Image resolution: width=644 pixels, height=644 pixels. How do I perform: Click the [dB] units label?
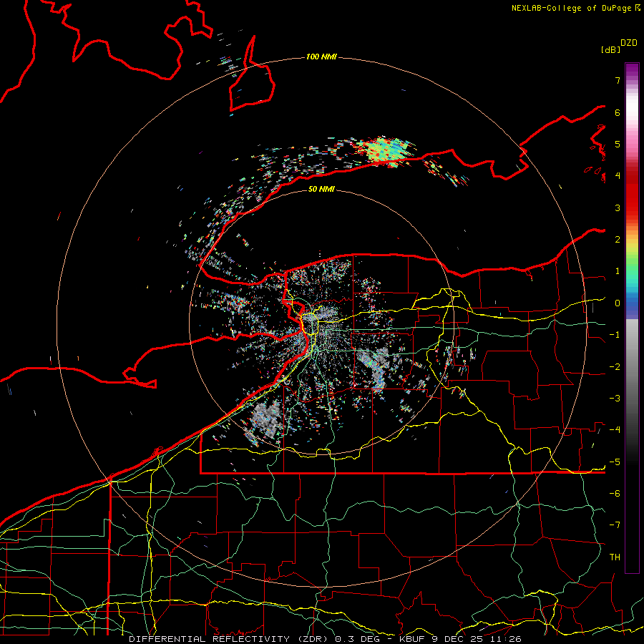[x=610, y=50]
